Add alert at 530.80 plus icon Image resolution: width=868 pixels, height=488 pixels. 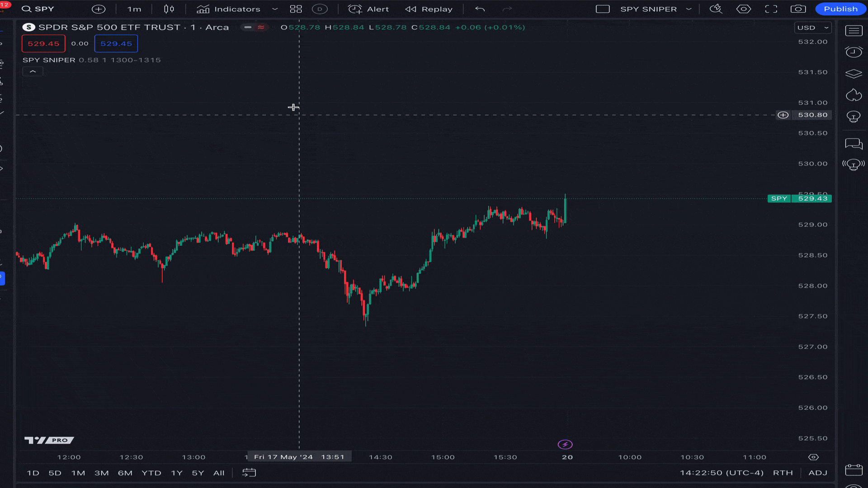[x=783, y=115]
